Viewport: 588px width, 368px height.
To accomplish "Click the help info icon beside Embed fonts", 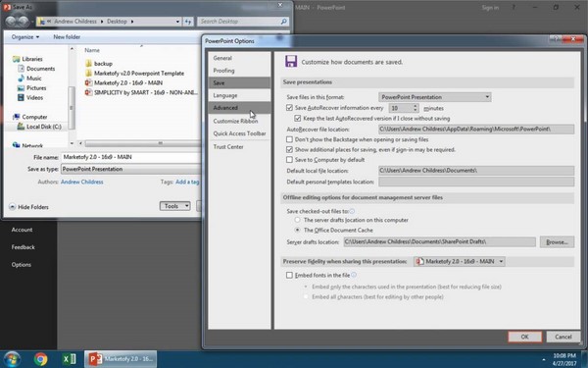I will click(x=354, y=275).
